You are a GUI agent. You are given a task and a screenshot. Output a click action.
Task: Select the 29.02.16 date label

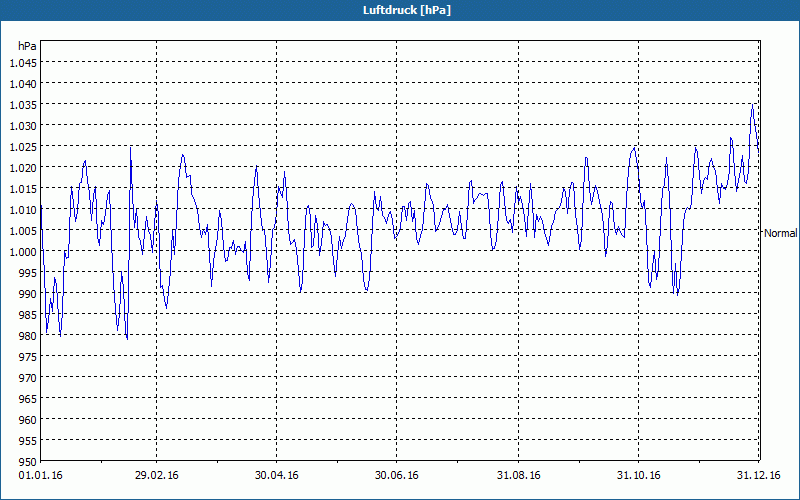tap(157, 476)
